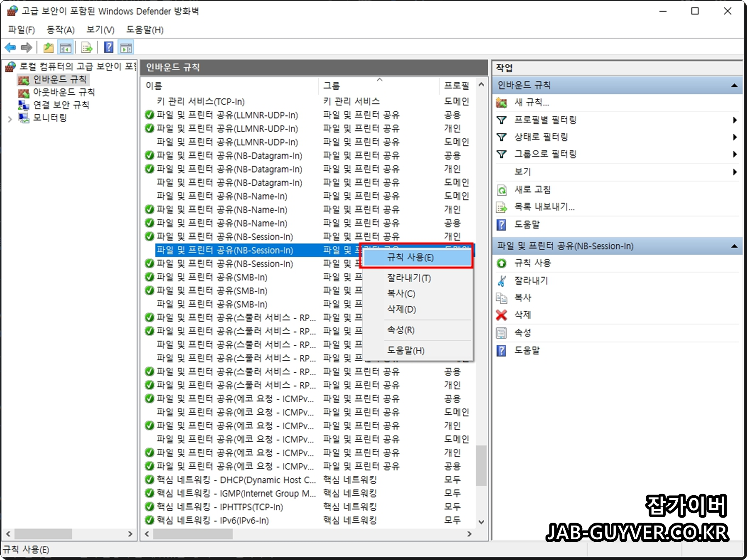Open the 상태로 필터링 submenu arrow

[735, 137]
